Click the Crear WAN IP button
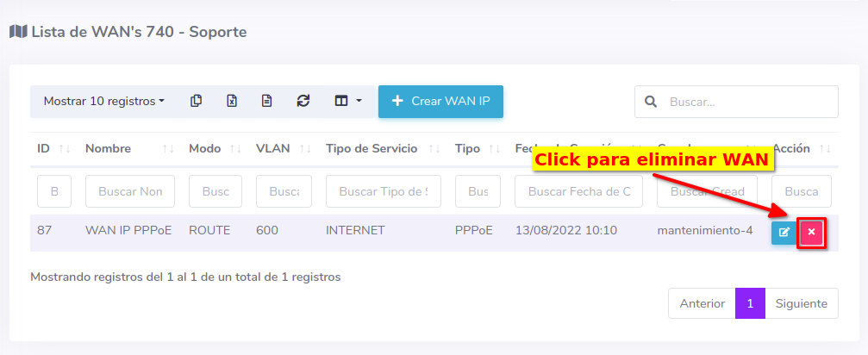Viewport: 868px width, 355px height. tap(440, 101)
